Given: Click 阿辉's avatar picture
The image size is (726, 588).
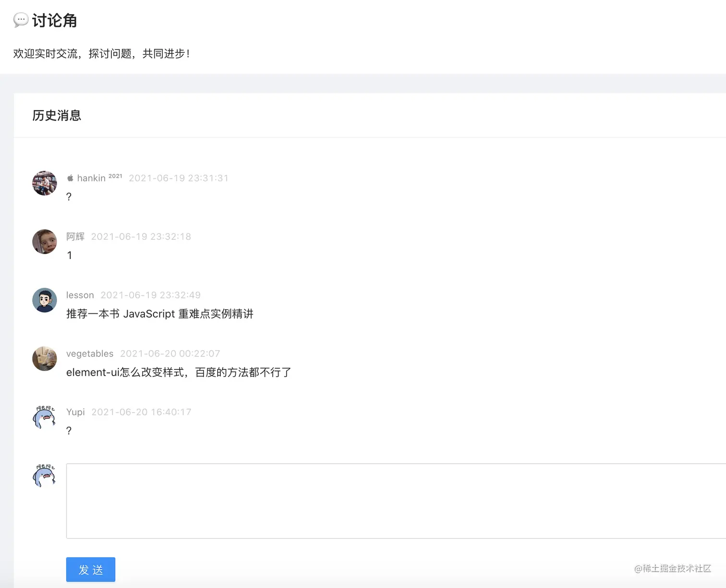Looking at the screenshot, I should (x=44, y=242).
